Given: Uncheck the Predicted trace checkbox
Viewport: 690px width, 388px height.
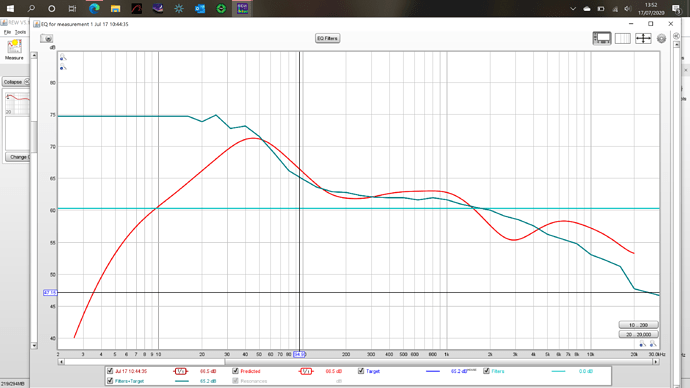Looking at the screenshot, I should click(235, 371).
